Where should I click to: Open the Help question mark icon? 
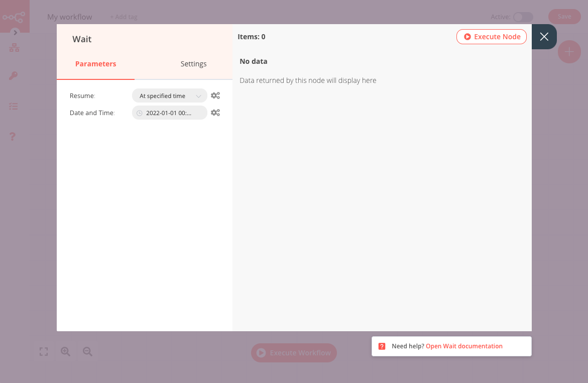click(13, 137)
